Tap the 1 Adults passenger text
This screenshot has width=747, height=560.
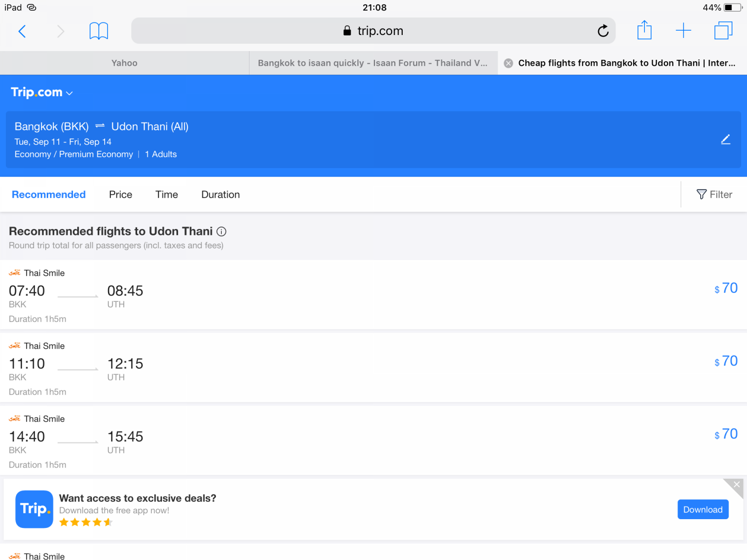[161, 155]
